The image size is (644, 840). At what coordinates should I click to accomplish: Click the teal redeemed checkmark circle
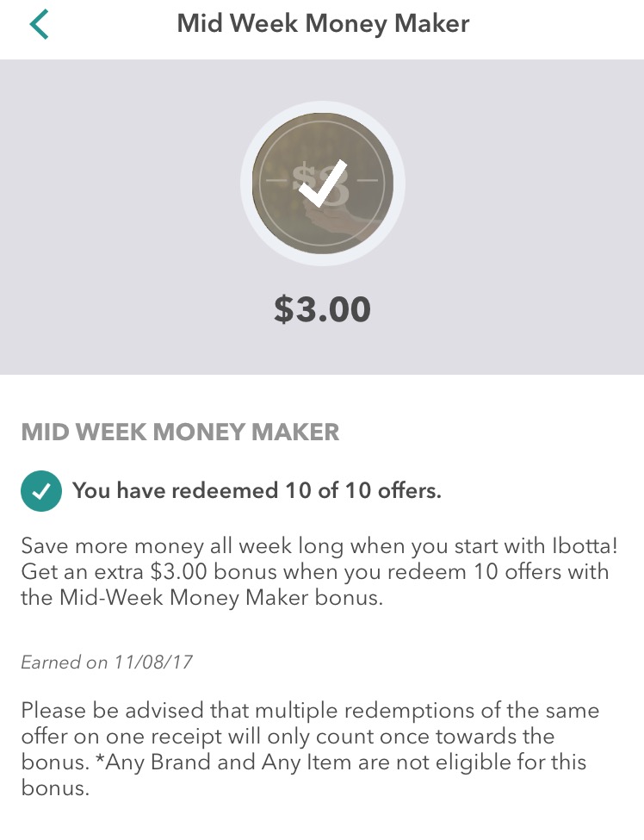41,491
